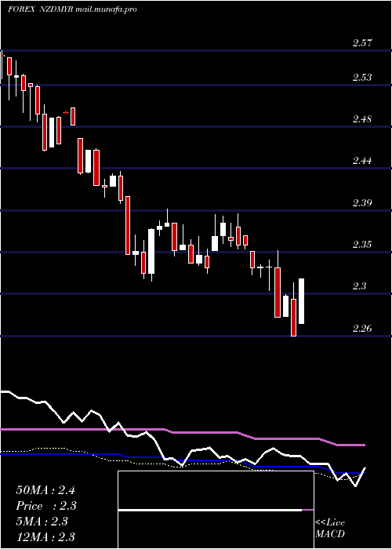Screen dimensions: 392x549
Task: Click the 2.39 price axis label
Action: (x=362, y=202)
